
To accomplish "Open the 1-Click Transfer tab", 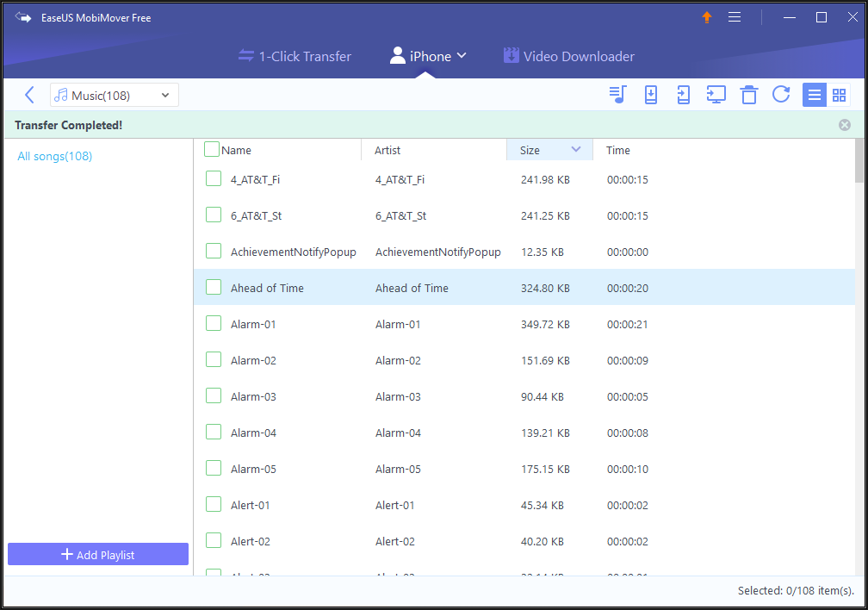I will [x=295, y=56].
